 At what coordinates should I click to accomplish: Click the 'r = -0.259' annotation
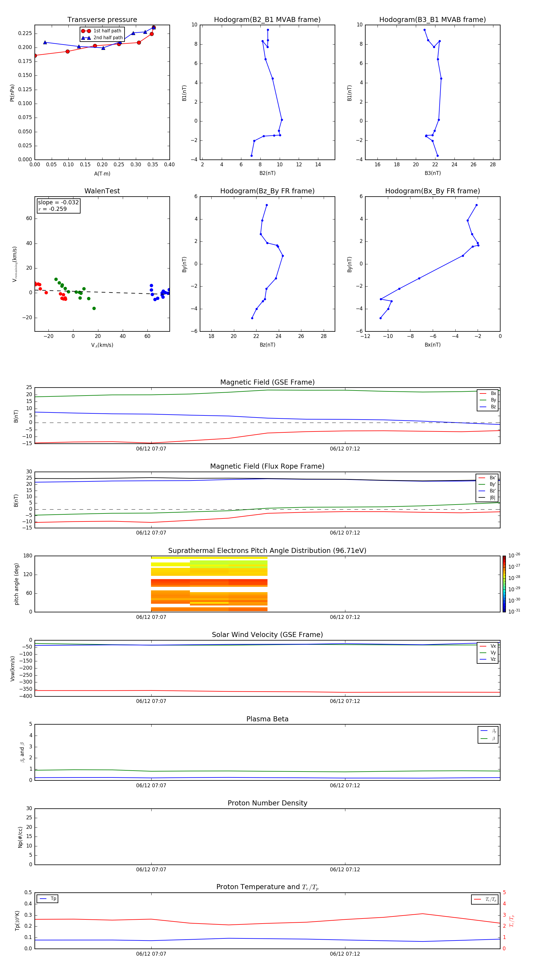coord(52,209)
